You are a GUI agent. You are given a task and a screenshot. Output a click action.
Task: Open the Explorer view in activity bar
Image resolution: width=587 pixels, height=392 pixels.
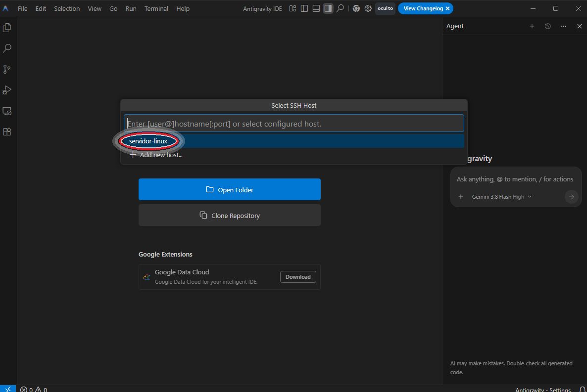coord(7,28)
